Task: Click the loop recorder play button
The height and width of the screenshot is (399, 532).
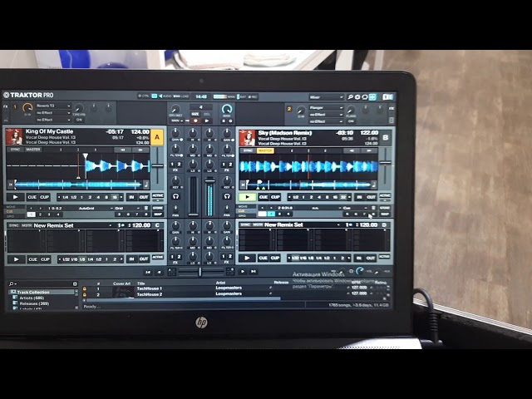Action: [207, 121]
